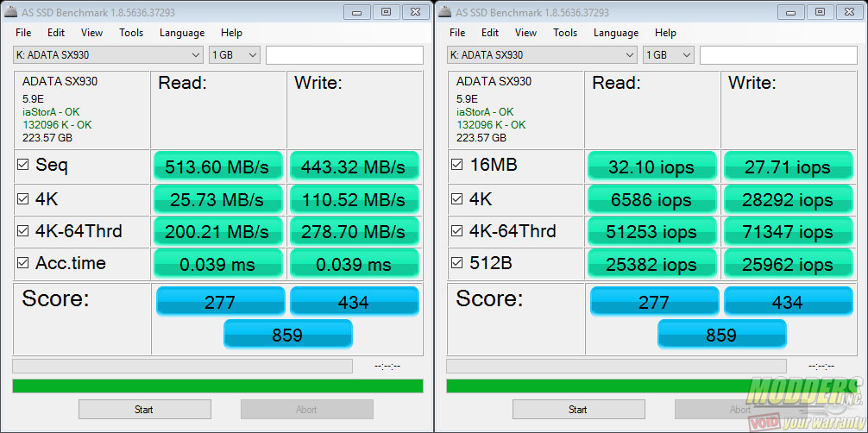Click the 28292 iops write result
This screenshot has height=433, width=868.
tap(789, 198)
